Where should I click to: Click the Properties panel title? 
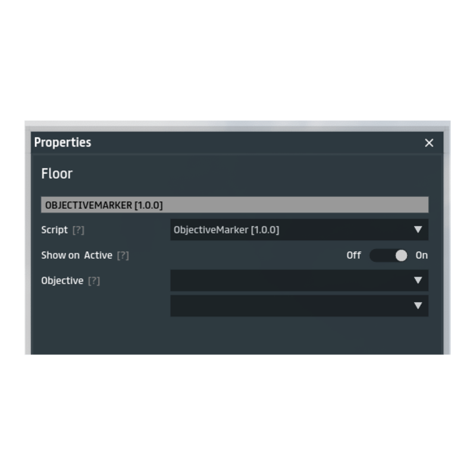point(62,142)
